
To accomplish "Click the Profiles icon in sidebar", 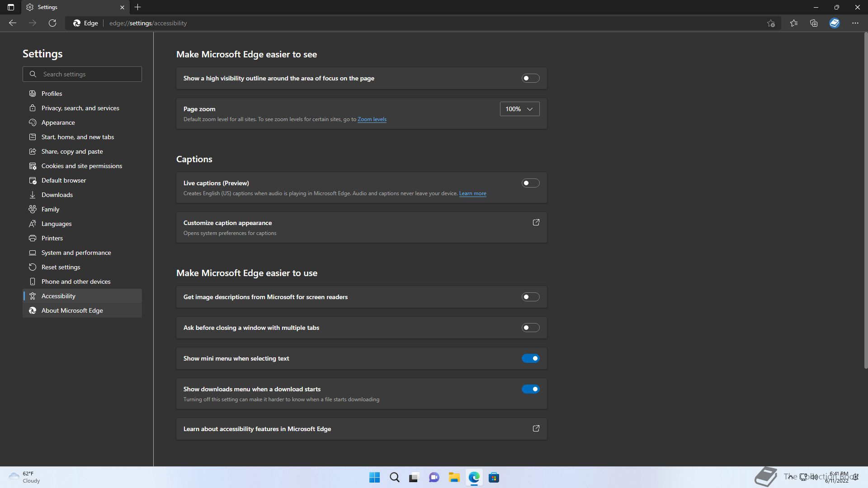I will click(33, 94).
